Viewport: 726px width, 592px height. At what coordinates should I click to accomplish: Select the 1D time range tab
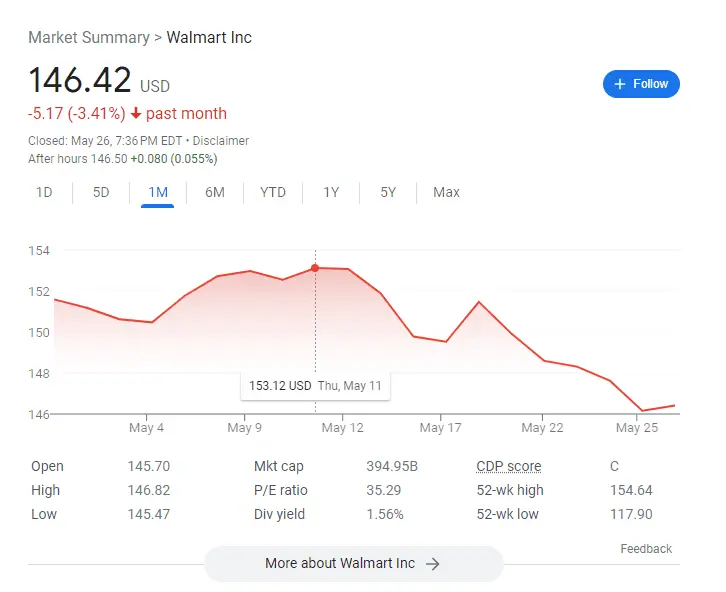pos(44,192)
